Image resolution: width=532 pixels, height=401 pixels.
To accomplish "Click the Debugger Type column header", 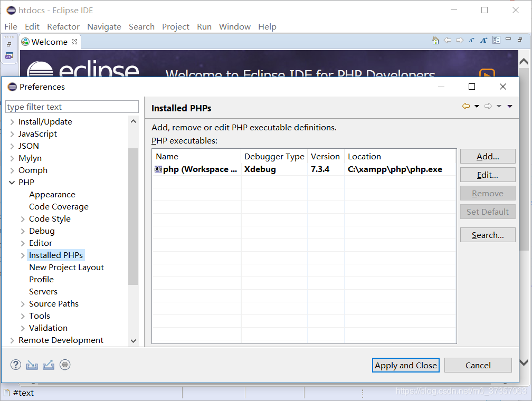I will point(274,156).
